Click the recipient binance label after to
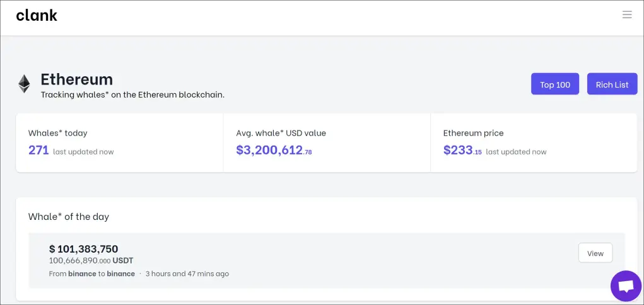 pos(120,273)
